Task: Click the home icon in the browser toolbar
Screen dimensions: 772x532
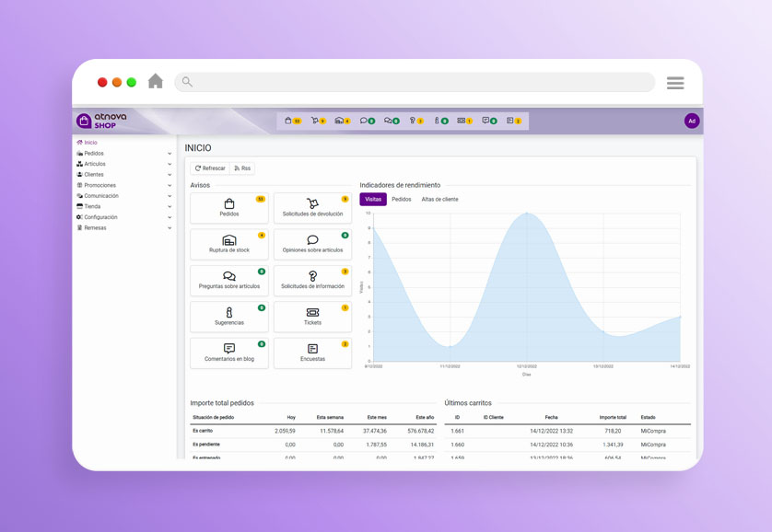Action: 156,81
